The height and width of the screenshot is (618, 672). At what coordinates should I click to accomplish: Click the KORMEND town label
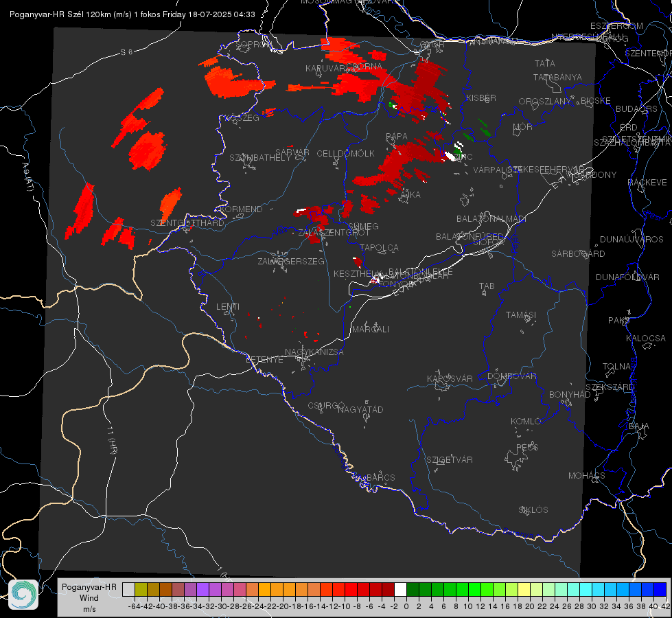241,209
